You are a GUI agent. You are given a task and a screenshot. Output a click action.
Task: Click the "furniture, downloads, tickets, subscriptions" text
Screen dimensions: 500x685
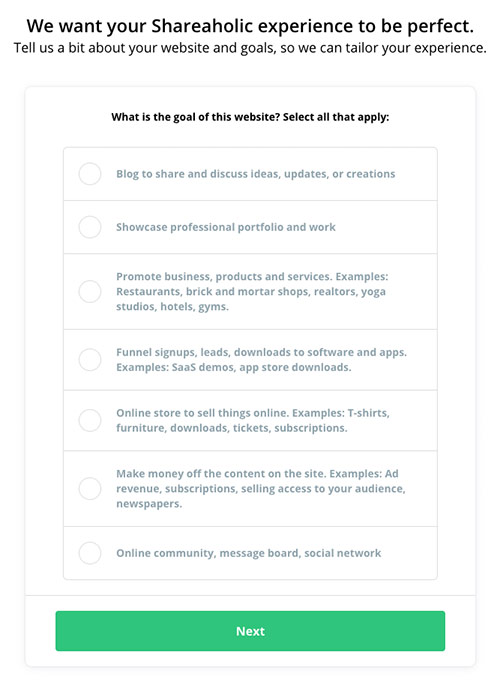[232, 428]
